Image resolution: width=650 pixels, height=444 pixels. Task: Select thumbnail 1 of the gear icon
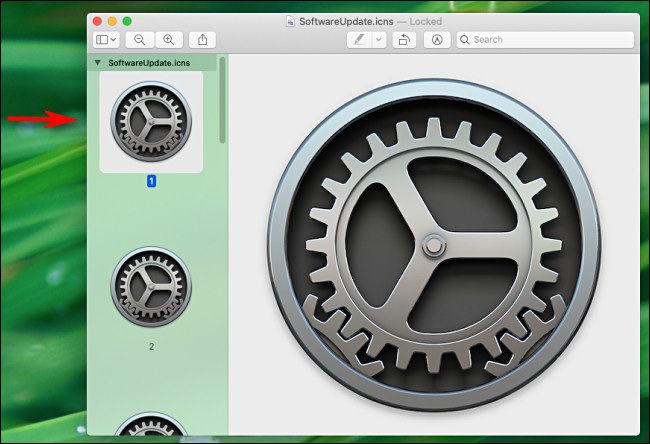click(x=151, y=122)
